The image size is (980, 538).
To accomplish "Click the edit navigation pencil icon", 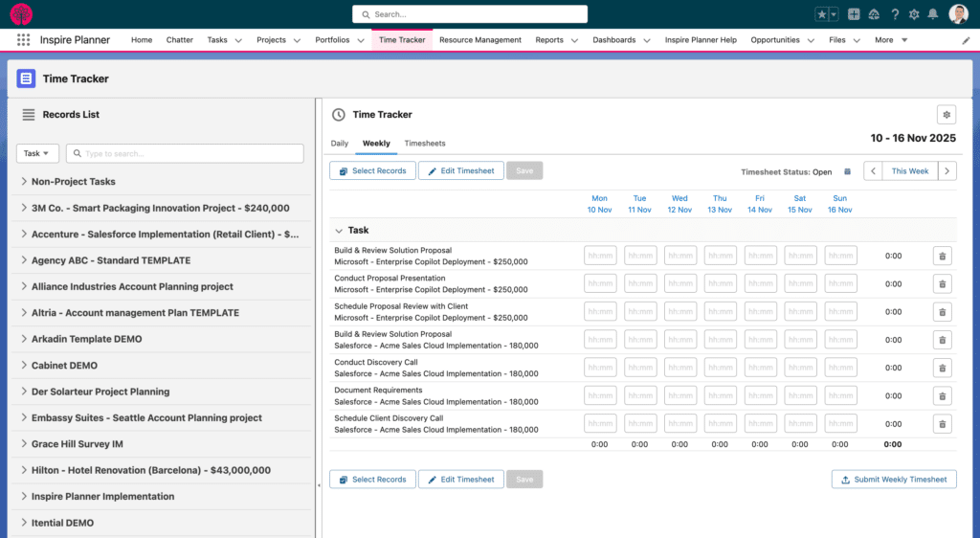I will point(966,40).
